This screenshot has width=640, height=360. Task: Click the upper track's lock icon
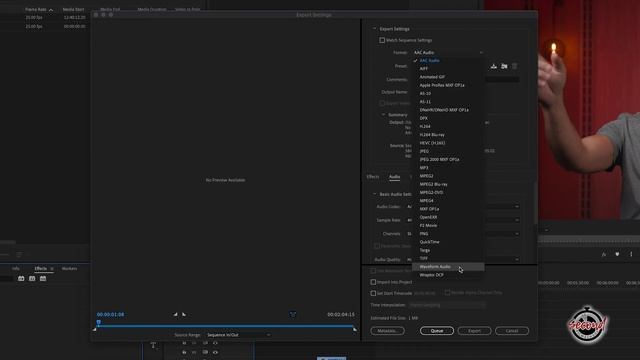click(x=184, y=343)
